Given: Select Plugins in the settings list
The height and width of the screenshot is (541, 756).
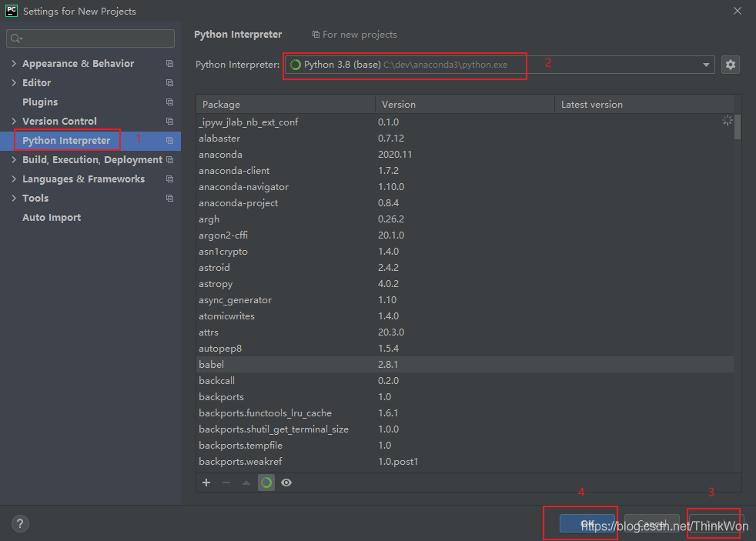Looking at the screenshot, I should tap(40, 102).
